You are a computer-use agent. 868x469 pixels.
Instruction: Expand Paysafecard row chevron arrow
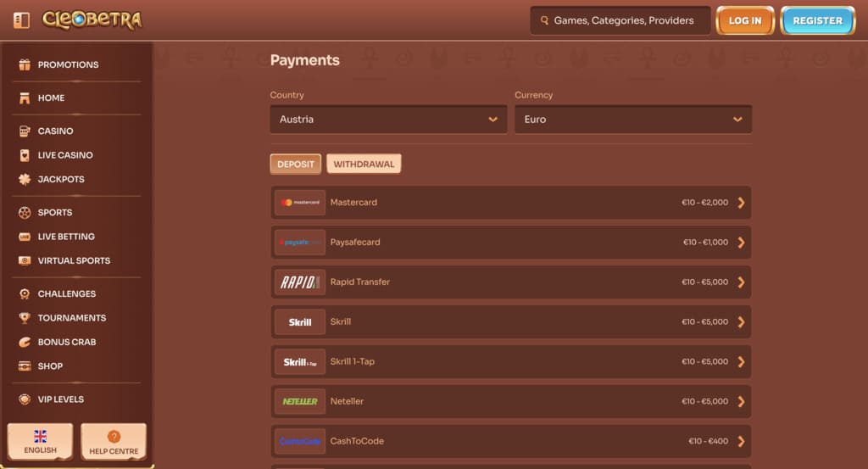pyautogui.click(x=741, y=243)
